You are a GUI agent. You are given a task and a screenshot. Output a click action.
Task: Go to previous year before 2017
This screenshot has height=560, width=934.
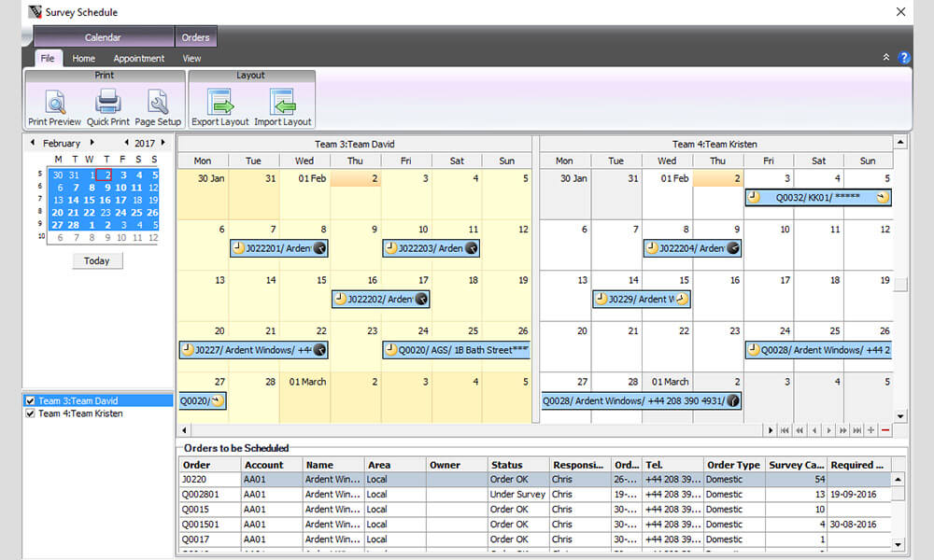tap(127, 144)
